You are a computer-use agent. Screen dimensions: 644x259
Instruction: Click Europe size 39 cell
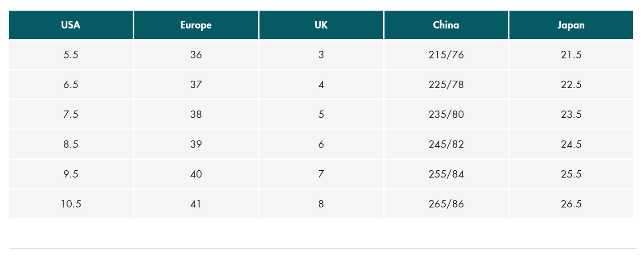click(x=196, y=144)
